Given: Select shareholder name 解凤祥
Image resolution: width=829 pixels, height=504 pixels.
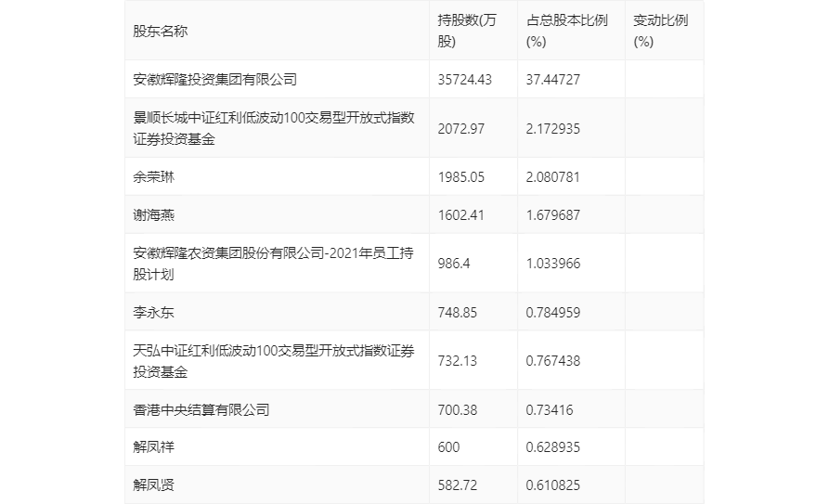Looking at the screenshot, I should click(x=153, y=446).
